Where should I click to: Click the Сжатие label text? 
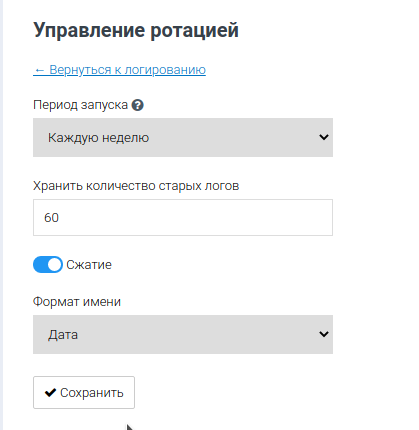(x=89, y=265)
